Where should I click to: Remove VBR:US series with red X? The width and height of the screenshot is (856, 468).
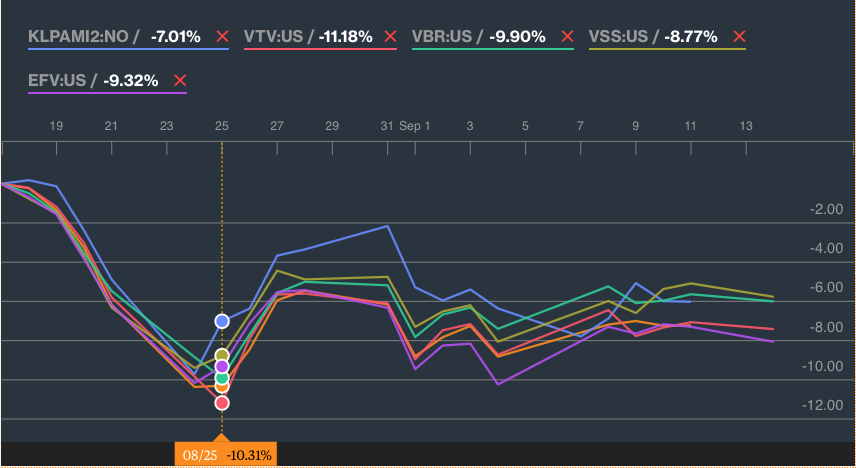568,37
